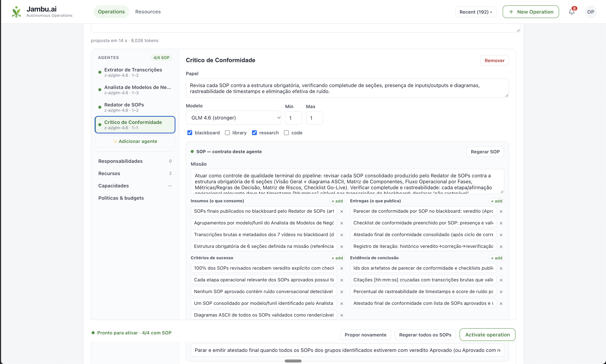The image size is (606, 364).
Task: Click the Jambu.ai plant logo
Action: (16, 12)
